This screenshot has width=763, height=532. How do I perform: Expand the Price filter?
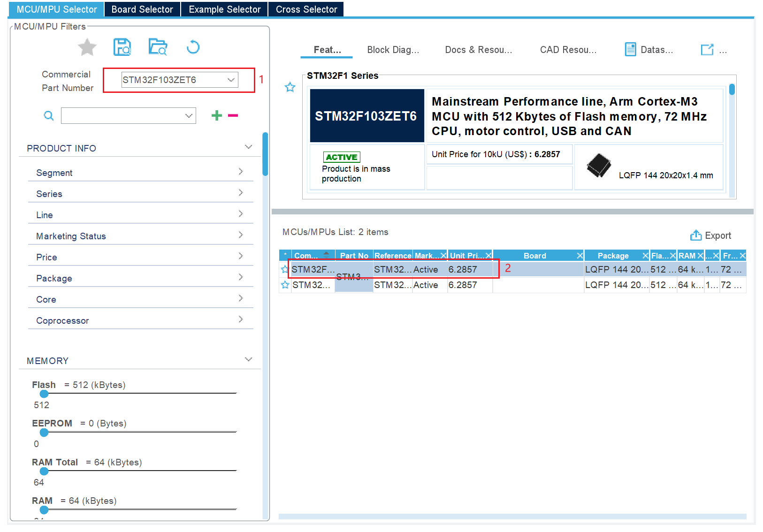241,256
